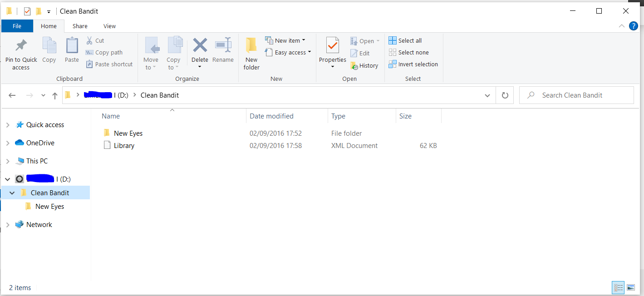Click new folder icon in title bar toolbar
The image size is (644, 296).
[39, 11]
